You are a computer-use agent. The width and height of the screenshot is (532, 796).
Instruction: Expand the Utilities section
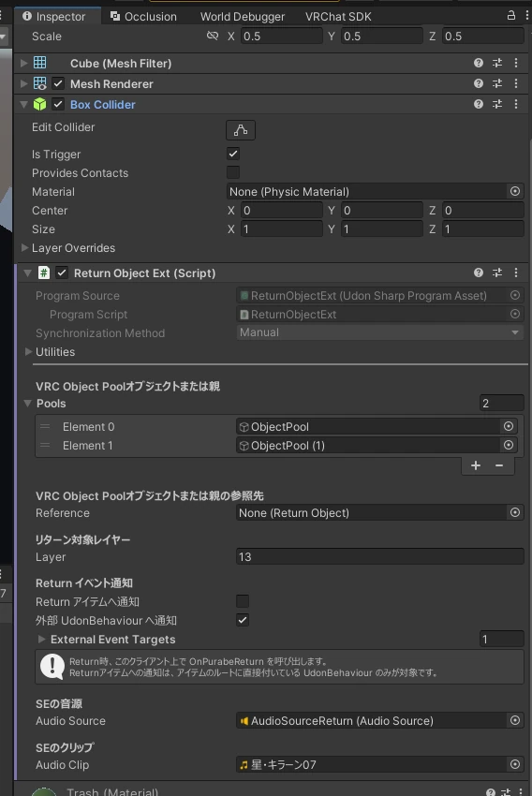28,352
